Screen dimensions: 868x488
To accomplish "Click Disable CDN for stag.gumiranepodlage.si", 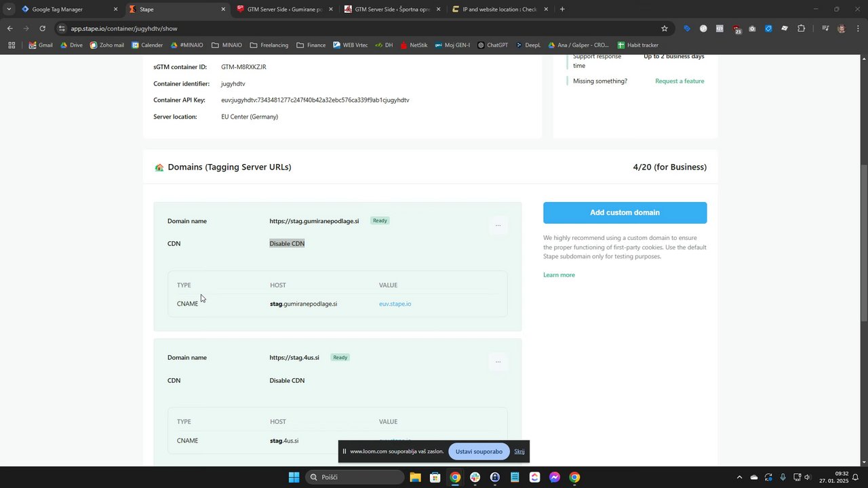I will [x=287, y=243].
